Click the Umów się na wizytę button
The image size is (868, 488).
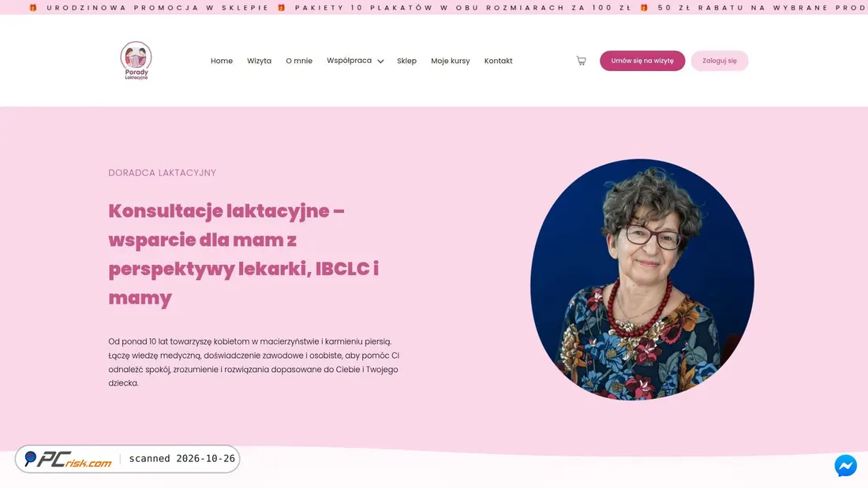pyautogui.click(x=642, y=61)
